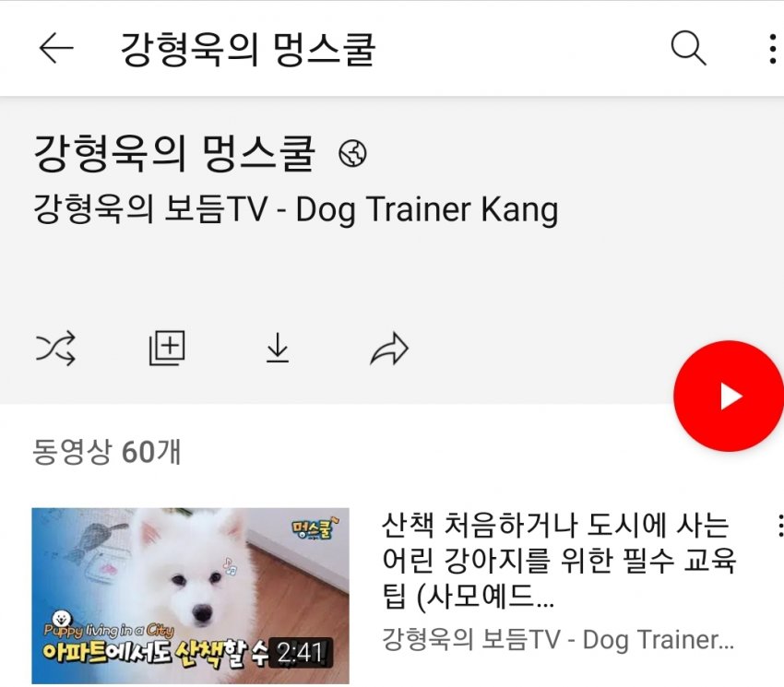The height and width of the screenshot is (687, 784).
Task: Play all with the red button
Action: click(729, 396)
